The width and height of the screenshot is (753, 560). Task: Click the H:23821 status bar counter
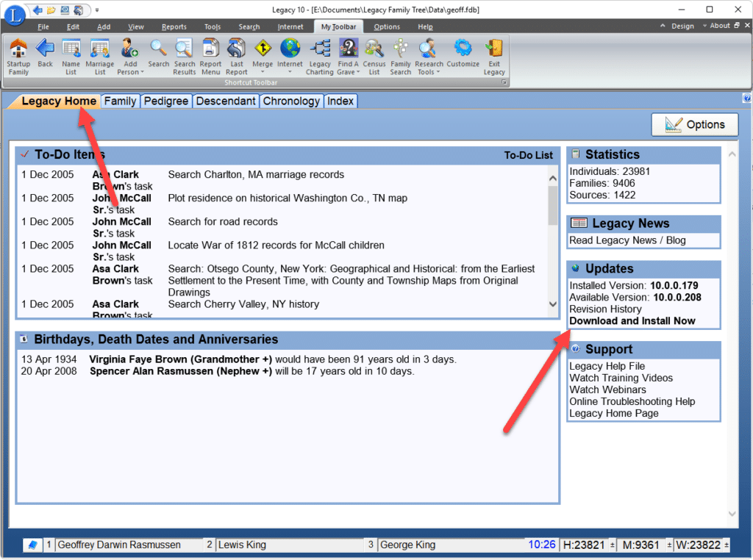(584, 545)
